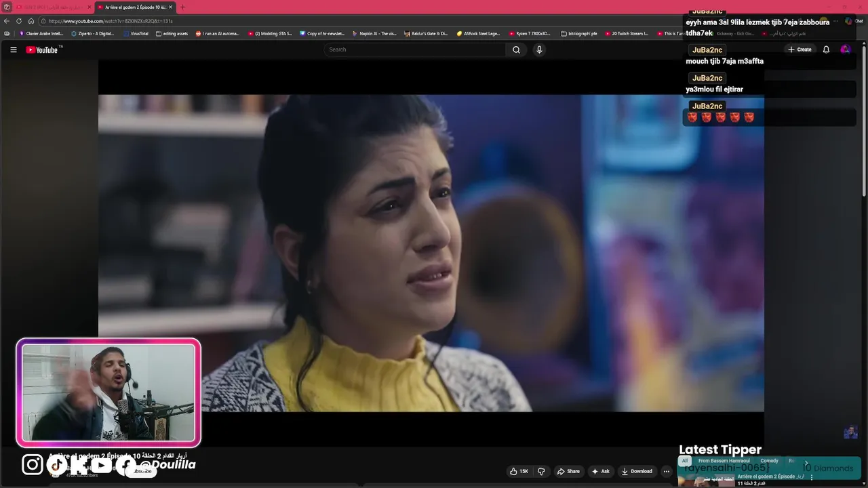Dislike the video with thumbs down

[x=541, y=471]
